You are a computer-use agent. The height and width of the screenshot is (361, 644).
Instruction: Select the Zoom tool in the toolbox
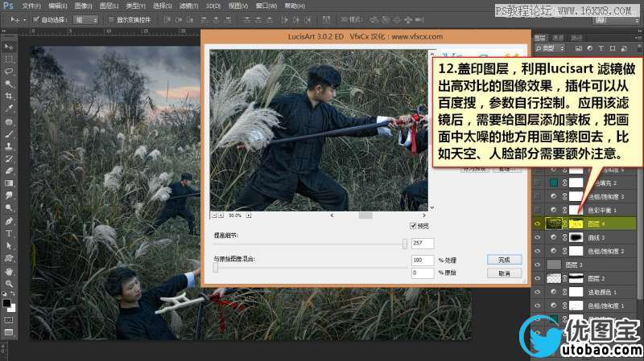[x=9, y=284]
